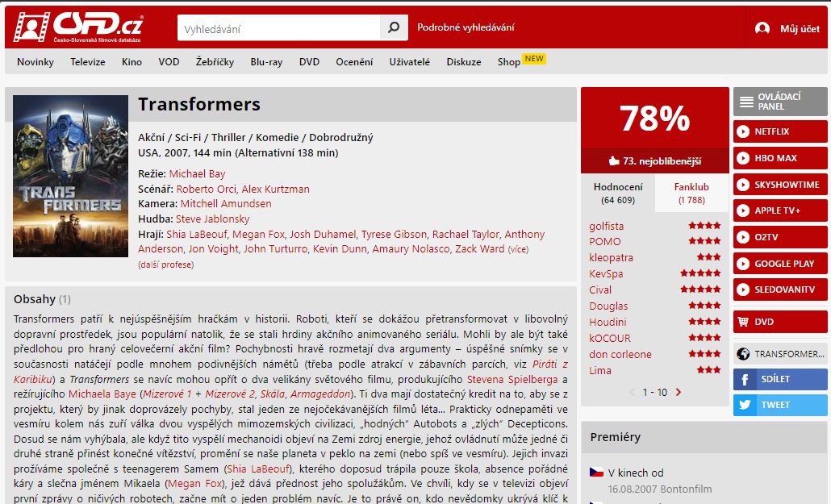
Task: Select the Hodnocení tab
Action: tap(618, 193)
